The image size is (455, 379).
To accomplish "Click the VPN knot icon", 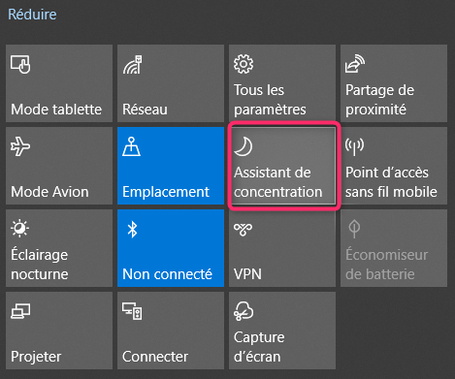I will tap(243, 229).
